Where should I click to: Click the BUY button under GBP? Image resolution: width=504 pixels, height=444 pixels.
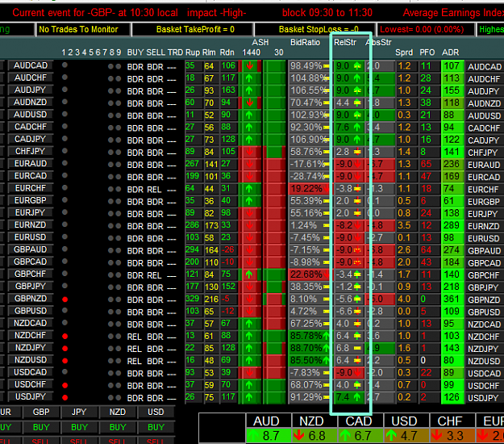tap(41, 427)
